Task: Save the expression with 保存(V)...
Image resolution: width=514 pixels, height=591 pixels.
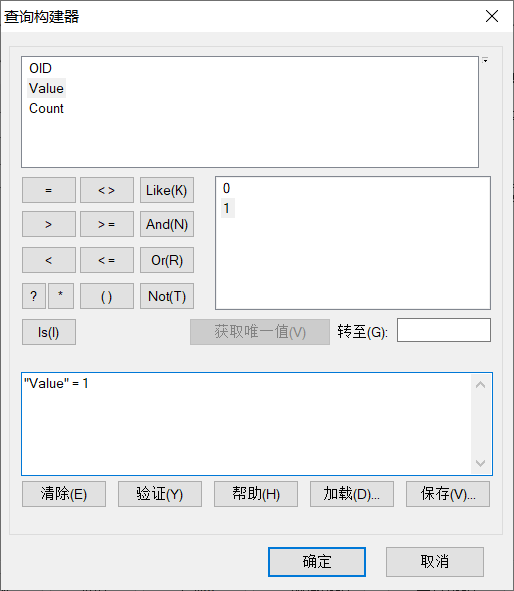Action: pyautogui.click(x=448, y=494)
